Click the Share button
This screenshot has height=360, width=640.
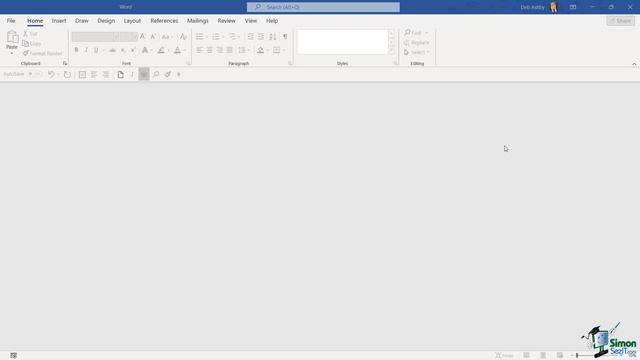tap(620, 21)
